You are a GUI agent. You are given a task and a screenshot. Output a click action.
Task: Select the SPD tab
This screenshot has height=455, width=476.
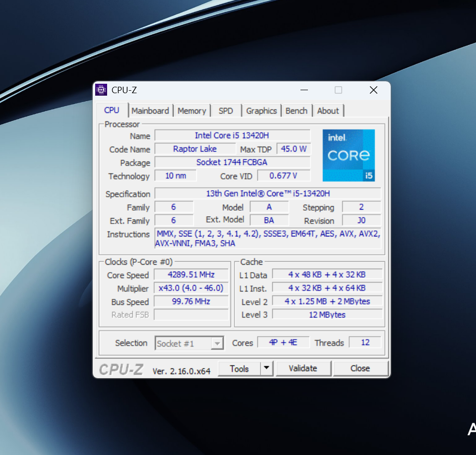[x=226, y=111]
